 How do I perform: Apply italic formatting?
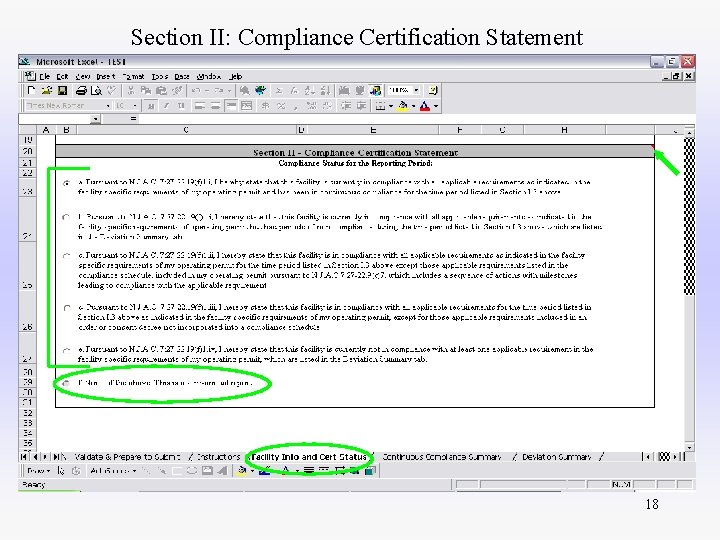tap(166, 106)
